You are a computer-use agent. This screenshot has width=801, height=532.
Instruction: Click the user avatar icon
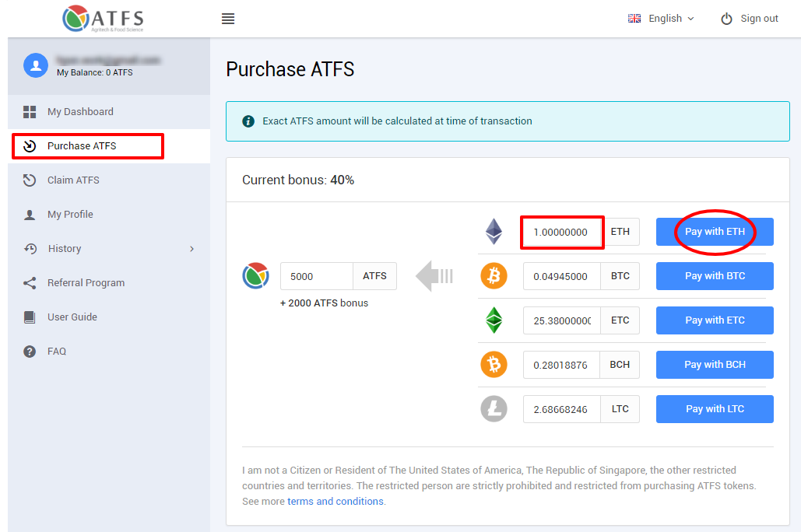pyautogui.click(x=36, y=65)
